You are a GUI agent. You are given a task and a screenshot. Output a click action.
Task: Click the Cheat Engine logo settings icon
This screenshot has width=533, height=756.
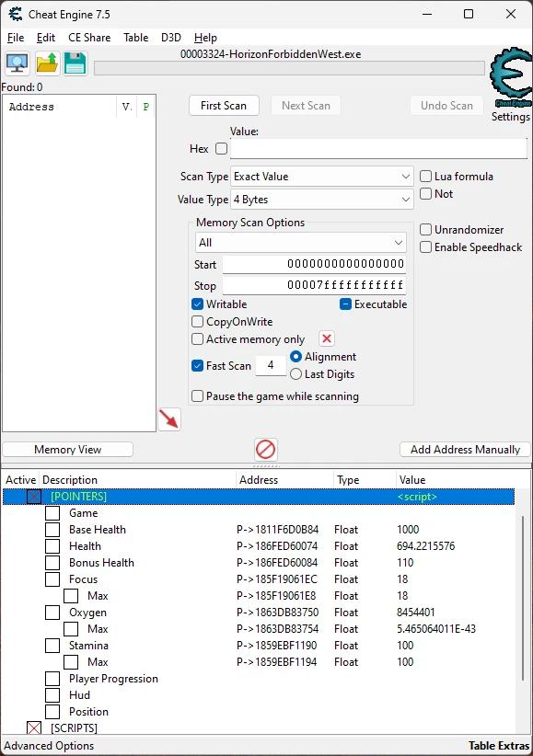(510, 77)
